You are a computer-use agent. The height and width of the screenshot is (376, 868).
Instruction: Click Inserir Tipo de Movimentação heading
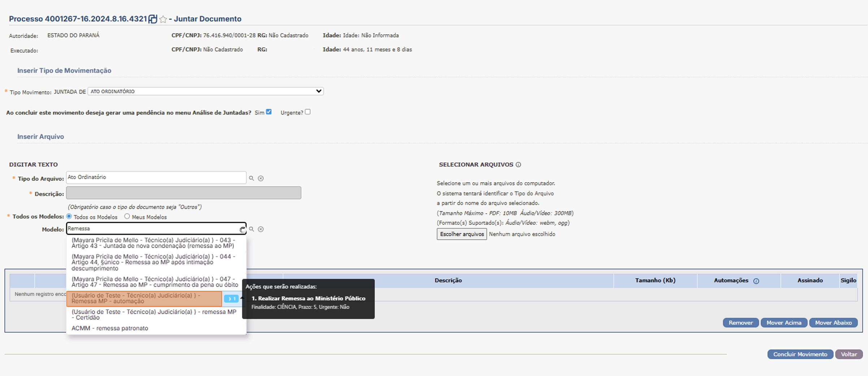tap(64, 70)
